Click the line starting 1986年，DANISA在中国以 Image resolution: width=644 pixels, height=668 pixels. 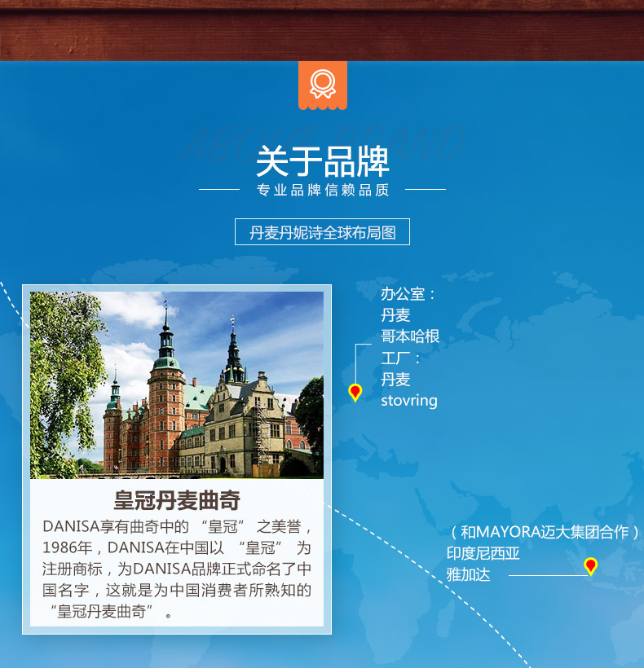(x=177, y=548)
